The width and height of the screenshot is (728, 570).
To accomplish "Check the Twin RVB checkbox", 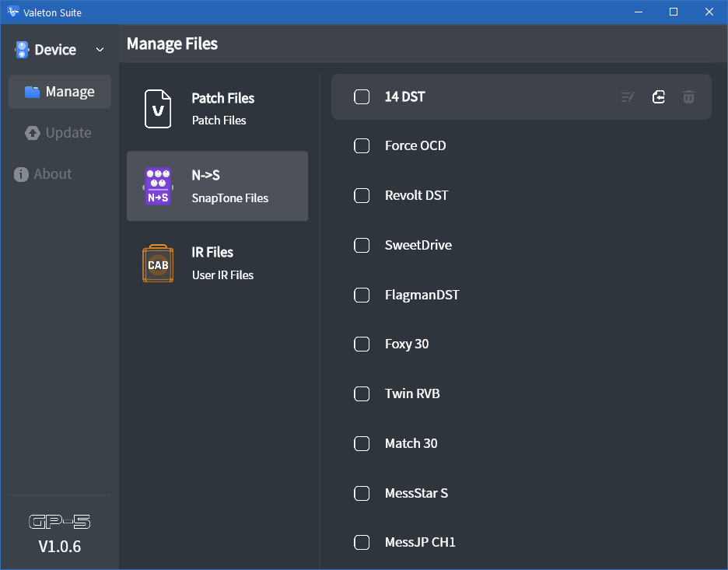I will pyautogui.click(x=362, y=393).
